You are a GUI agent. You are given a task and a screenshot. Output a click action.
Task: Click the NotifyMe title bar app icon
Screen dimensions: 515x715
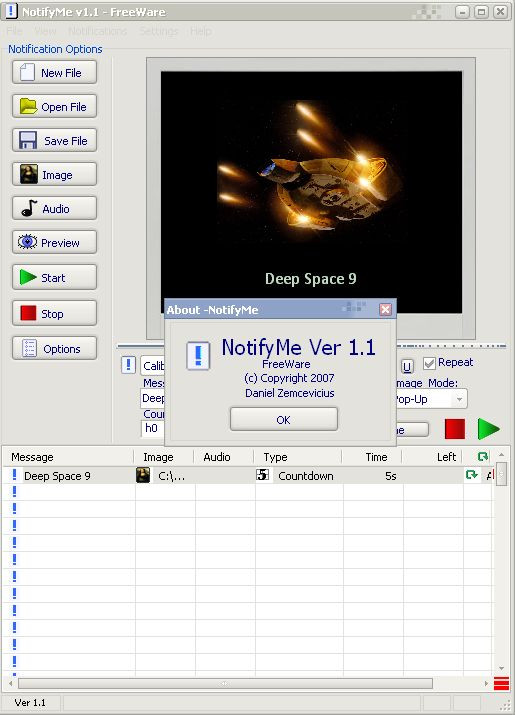[x=11, y=11]
